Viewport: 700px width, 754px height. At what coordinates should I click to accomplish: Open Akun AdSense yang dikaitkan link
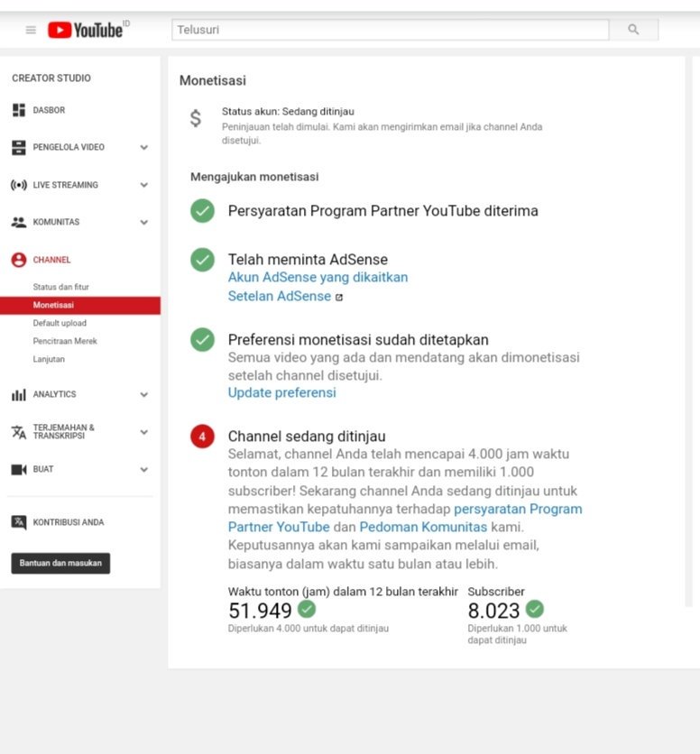[x=318, y=278]
